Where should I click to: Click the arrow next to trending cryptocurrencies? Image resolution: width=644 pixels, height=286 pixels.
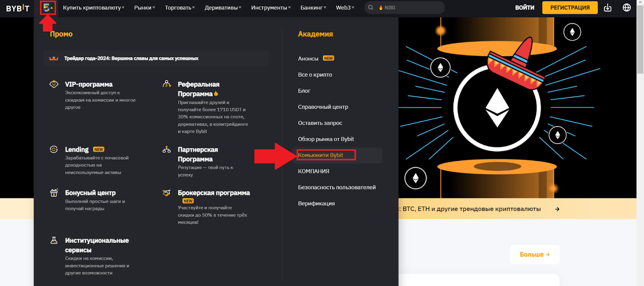[x=557, y=209]
